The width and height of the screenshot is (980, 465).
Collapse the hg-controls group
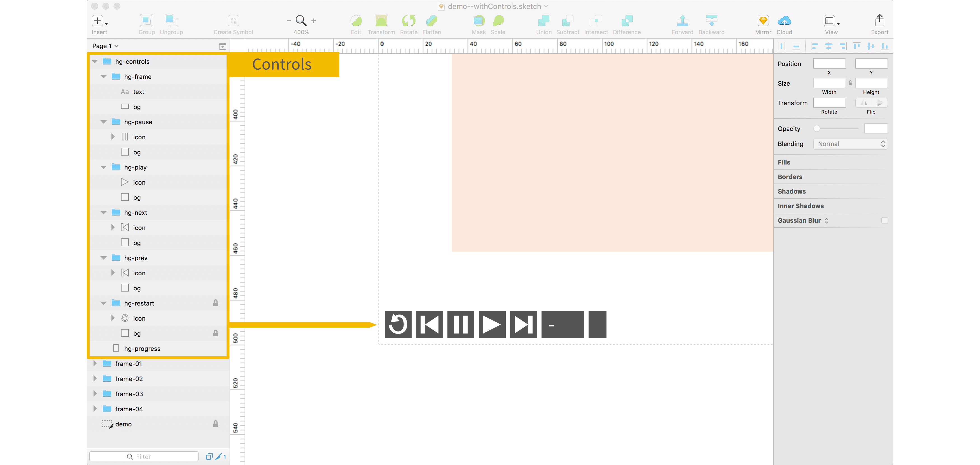point(95,62)
